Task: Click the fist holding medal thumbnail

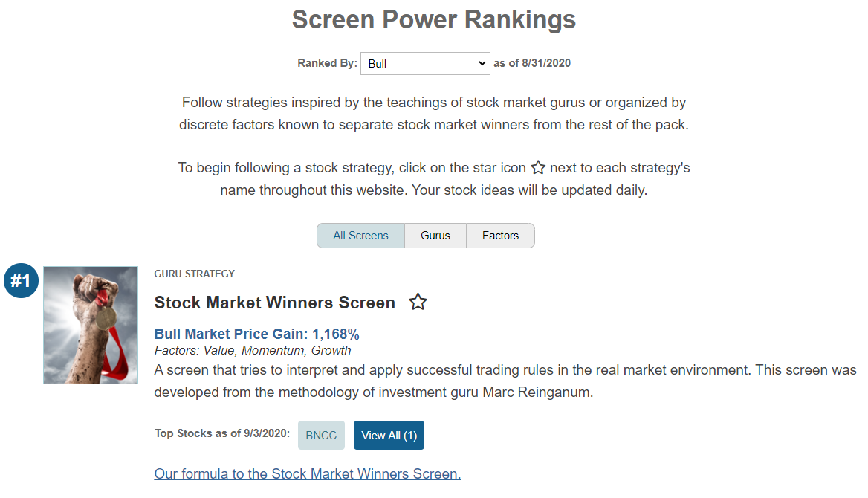Action: [x=91, y=325]
